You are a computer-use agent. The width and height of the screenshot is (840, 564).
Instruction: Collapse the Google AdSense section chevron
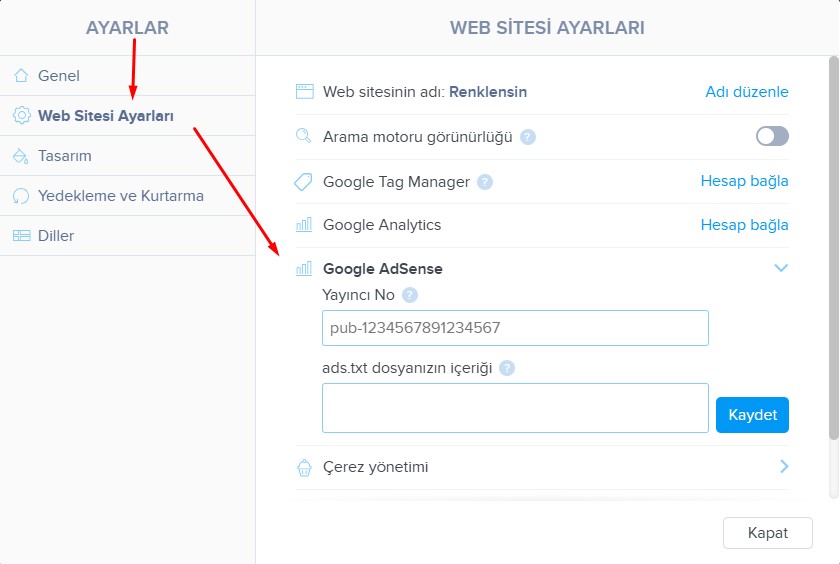click(x=782, y=268)
